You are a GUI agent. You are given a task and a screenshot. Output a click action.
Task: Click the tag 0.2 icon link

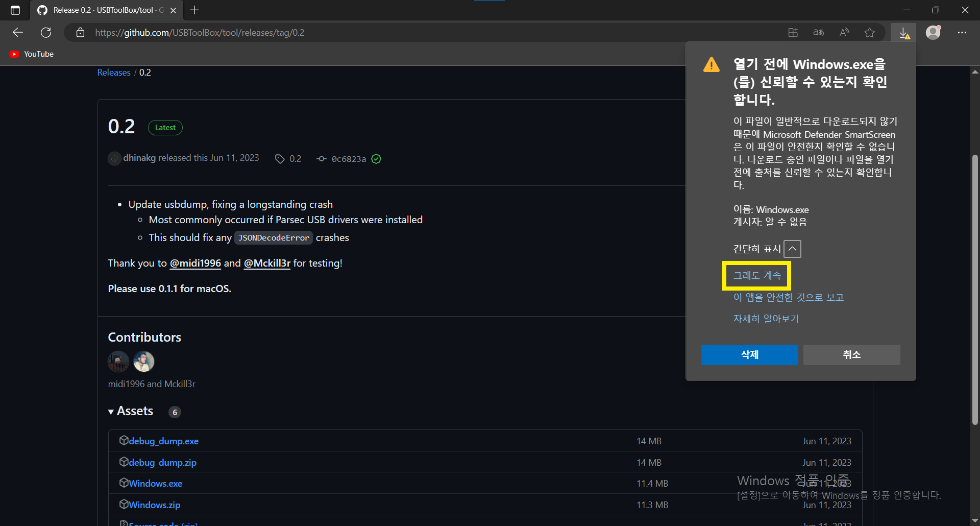pyautogui.click(x=288, y=159)
